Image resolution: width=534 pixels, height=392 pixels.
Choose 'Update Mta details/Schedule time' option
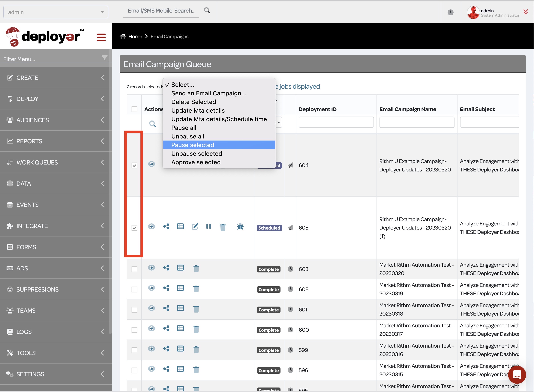[219, 119]
